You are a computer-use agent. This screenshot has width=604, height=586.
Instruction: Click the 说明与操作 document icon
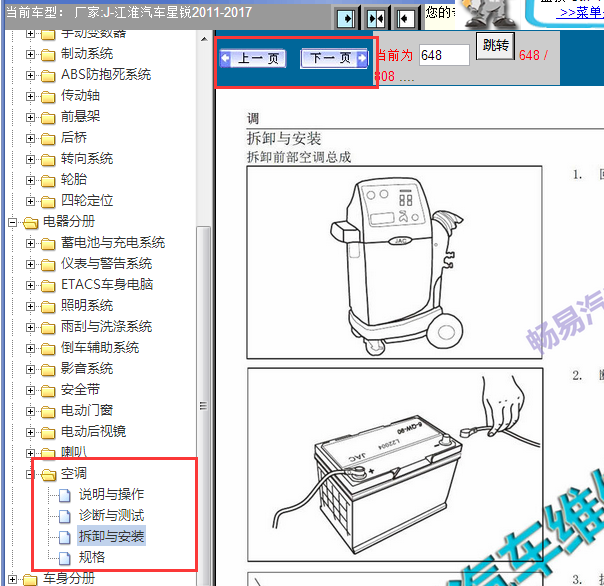[65, 495]
